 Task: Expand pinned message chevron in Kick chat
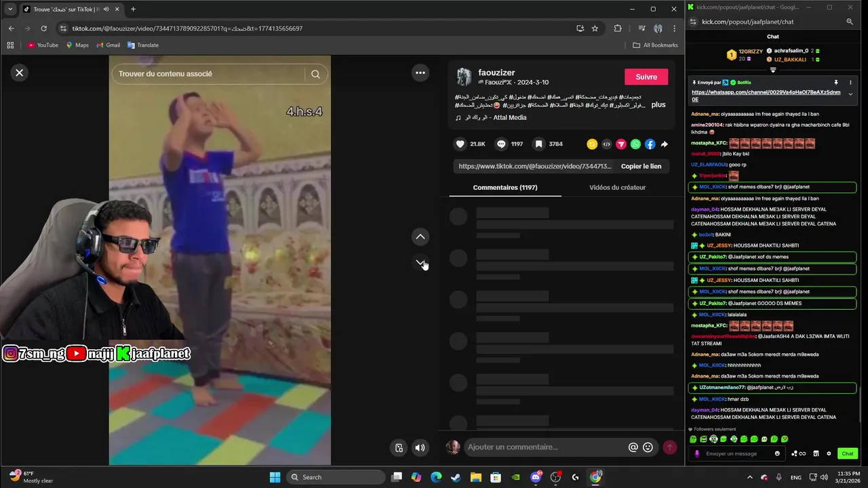point(850,94)
